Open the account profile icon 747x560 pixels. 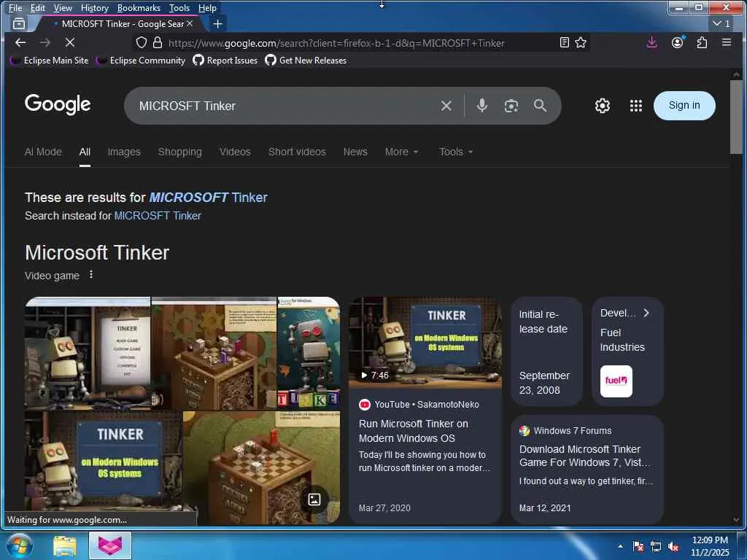click(x=677, y=43)
